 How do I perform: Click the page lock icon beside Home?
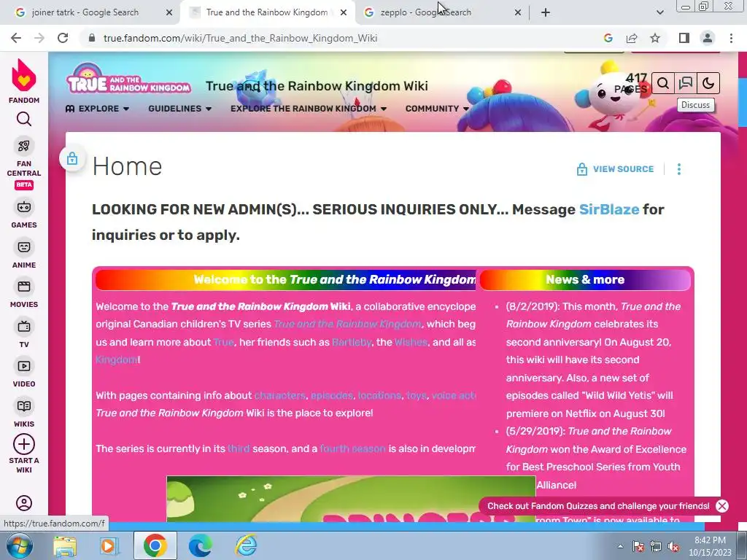click(x=72, y=158)
